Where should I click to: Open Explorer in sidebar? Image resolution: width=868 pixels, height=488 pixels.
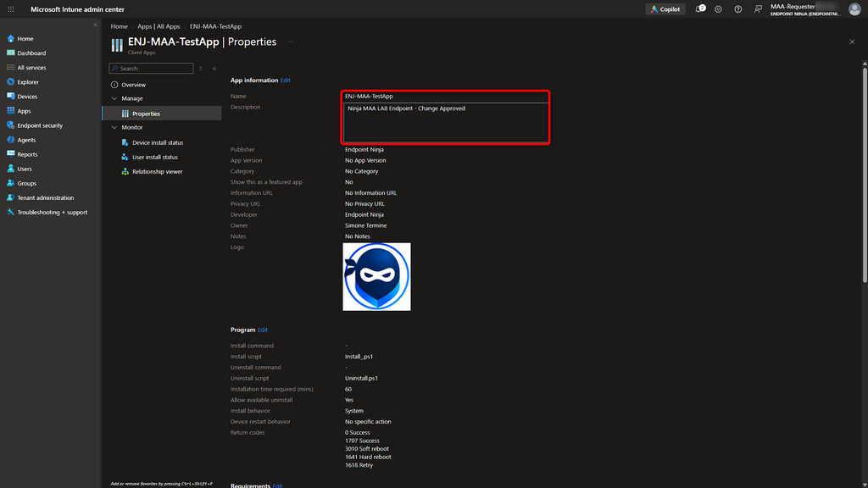[28, 82]
